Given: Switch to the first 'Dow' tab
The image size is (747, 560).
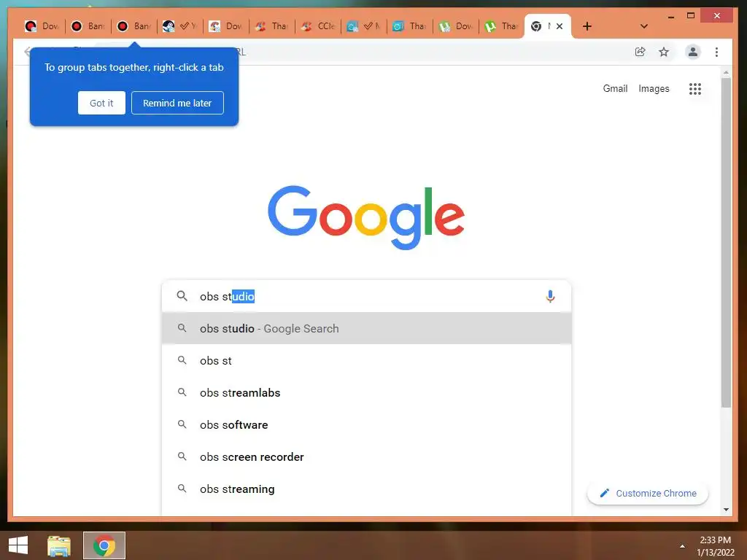Looking at the screenshot, I should pyautogui.click(x=42, y=26).
